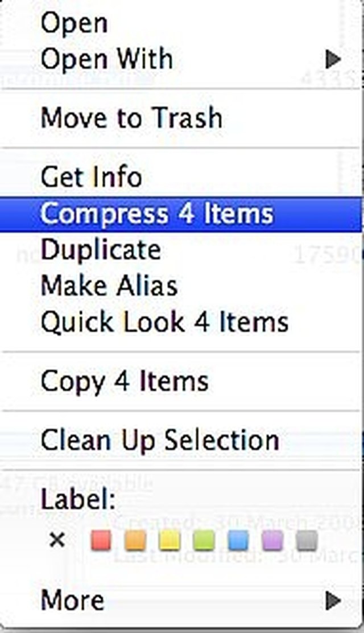Screen dimensions: 364x633
Task: Apply the gray label color
Action: (x=307, y=541)
